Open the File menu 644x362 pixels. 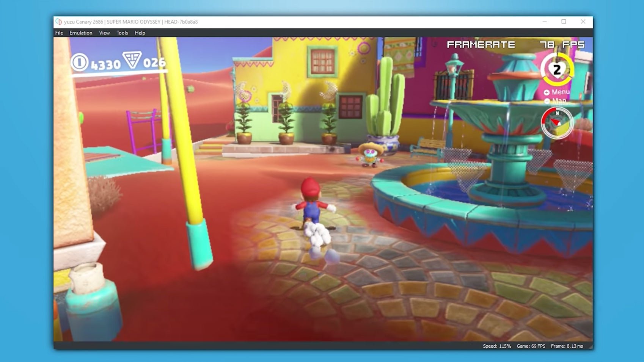(x=59, y=33)
